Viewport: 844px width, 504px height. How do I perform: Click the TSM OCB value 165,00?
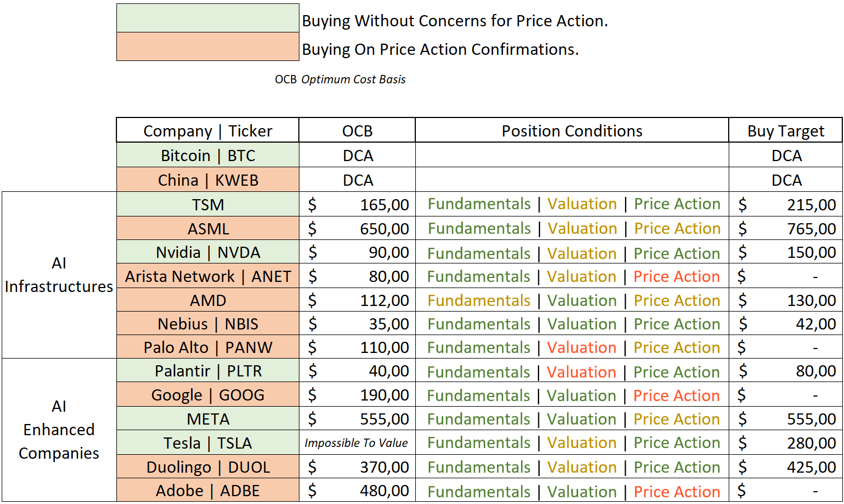pos(384,205)
